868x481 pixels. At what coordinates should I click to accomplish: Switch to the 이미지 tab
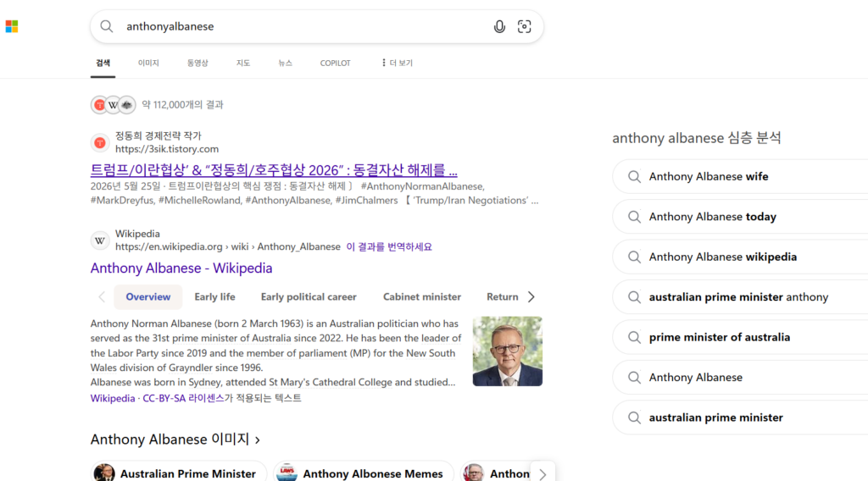point(148,63)
